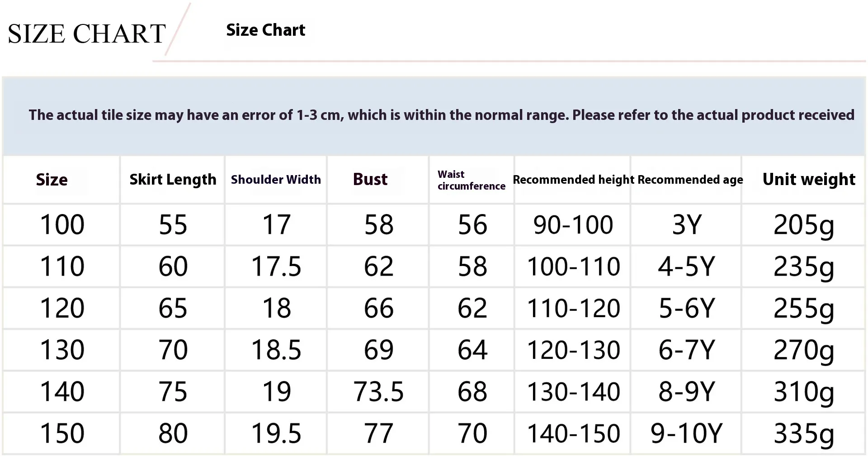Click the Bust column header
868x457 pixels.
point(370,180)
